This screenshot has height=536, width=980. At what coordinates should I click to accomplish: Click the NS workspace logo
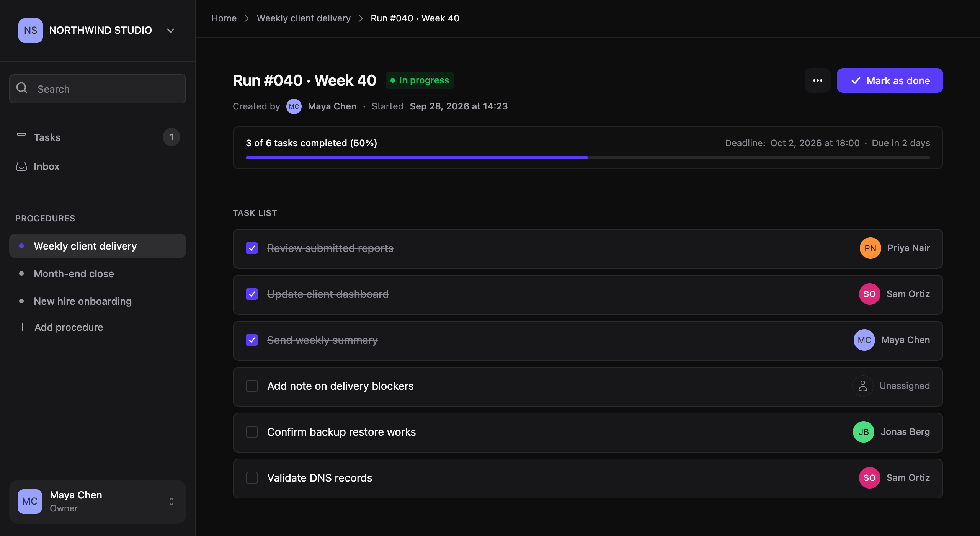(x=31, y=30)
